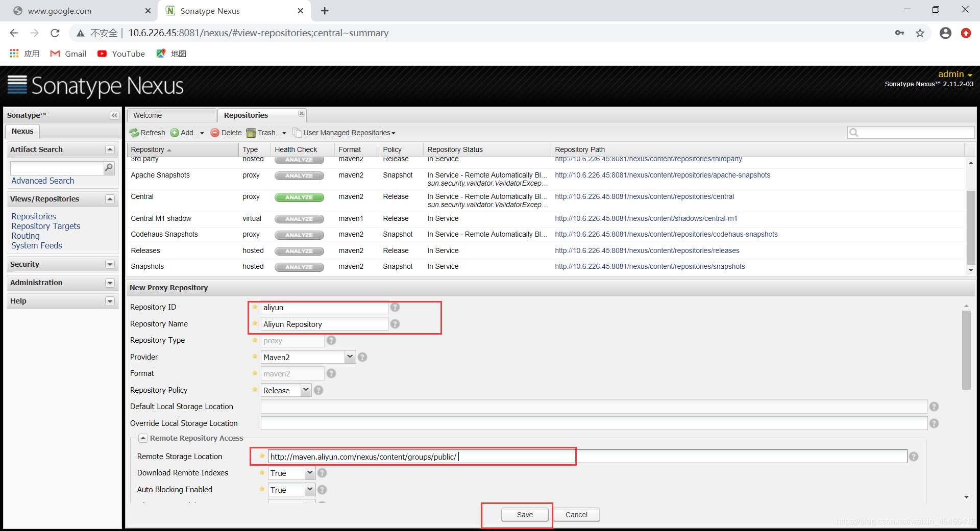Screen dimensions: 980x531
Task: Click the Delete repository button
Action: [226, 133]
